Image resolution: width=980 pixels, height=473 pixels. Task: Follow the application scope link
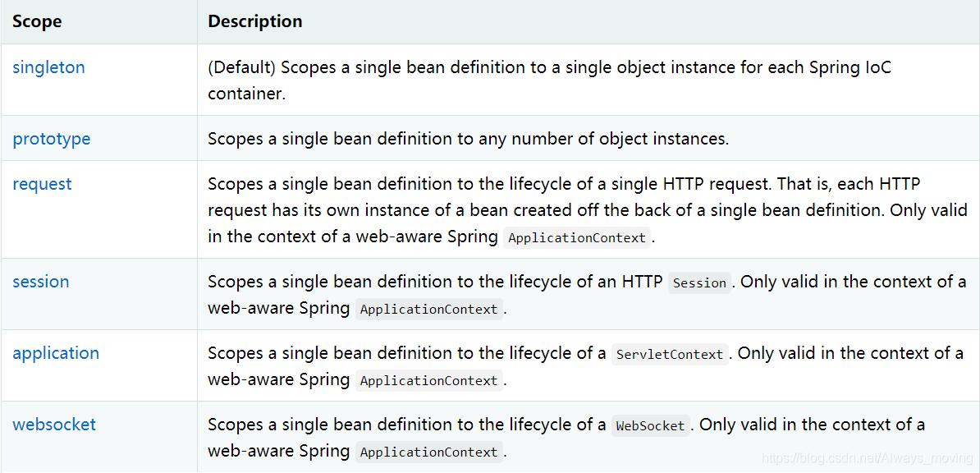(56, 353)
